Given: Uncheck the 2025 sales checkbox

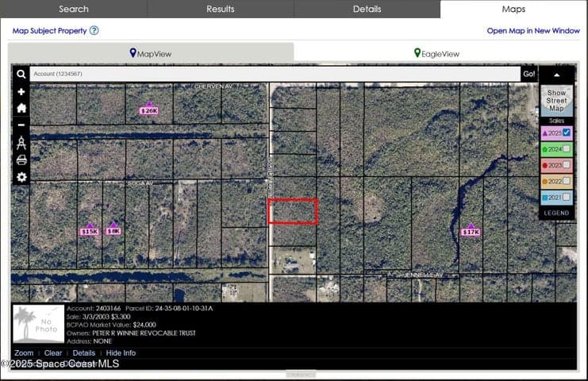Looking at the screenshot, I should click(567, 133).
